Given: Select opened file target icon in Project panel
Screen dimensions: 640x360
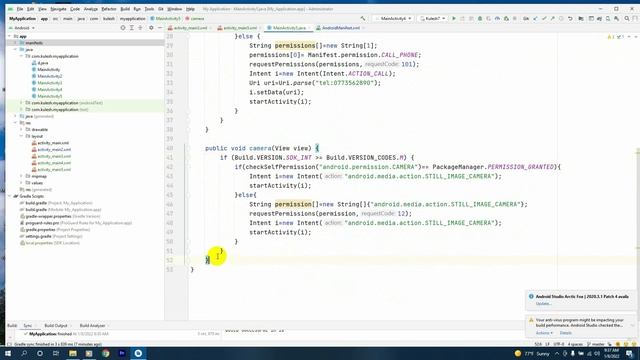Looking at the screenshot, I should [x=122, y=28].
